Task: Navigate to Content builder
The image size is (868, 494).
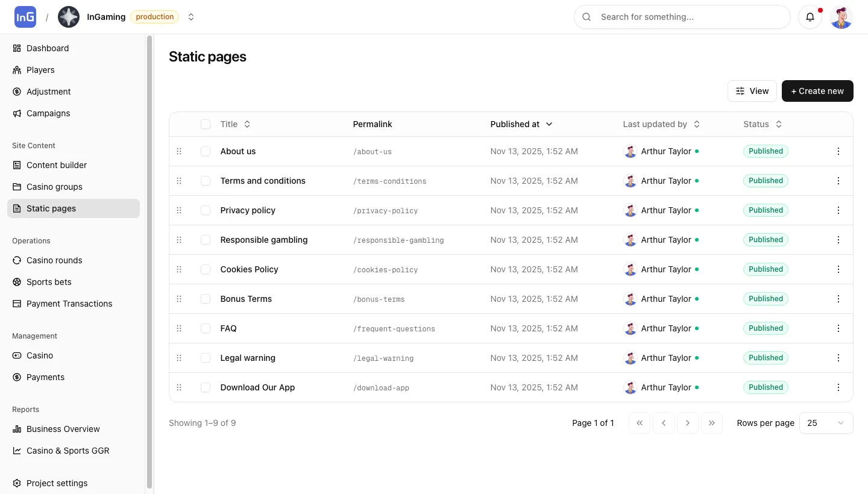Action: (x=57, y=165)
